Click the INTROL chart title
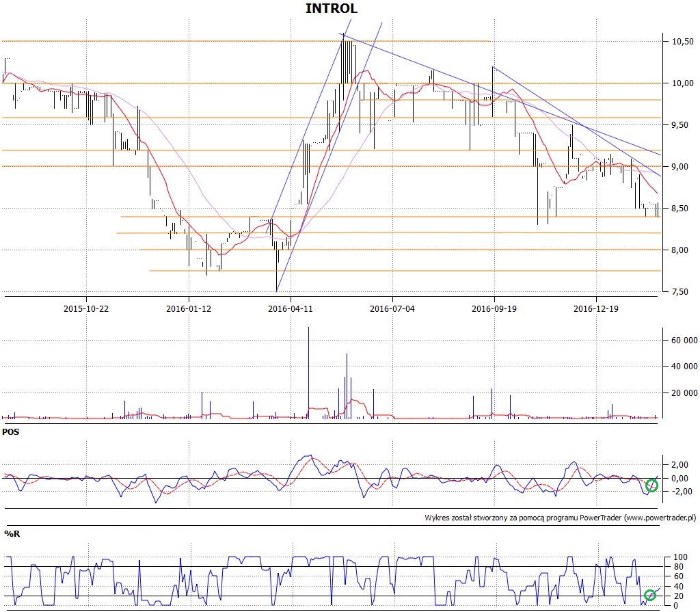Image resolution: width=700 pixels, height=612 pixels. (332, 8)
